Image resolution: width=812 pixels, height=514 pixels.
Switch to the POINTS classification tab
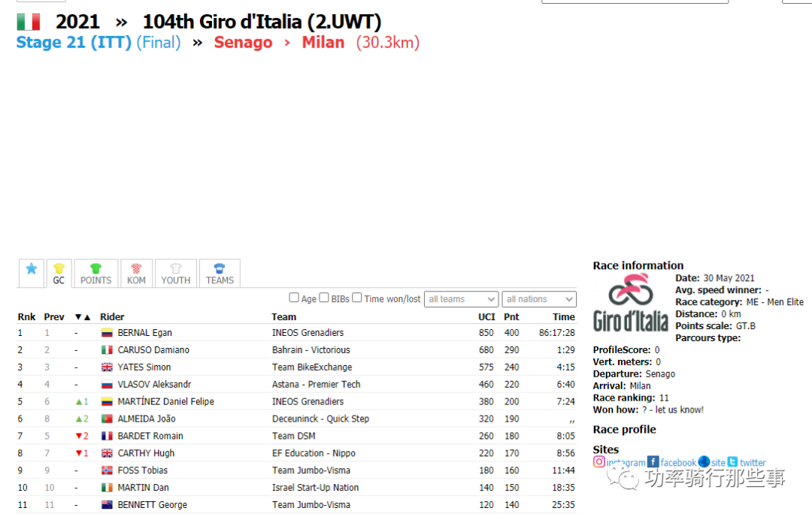95,273
